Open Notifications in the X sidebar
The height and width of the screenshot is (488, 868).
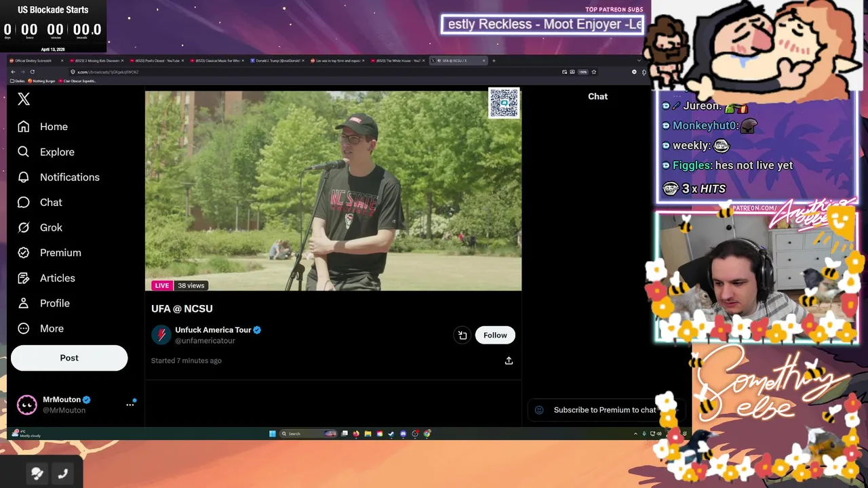pyautogui.click(x=58, y=177)
